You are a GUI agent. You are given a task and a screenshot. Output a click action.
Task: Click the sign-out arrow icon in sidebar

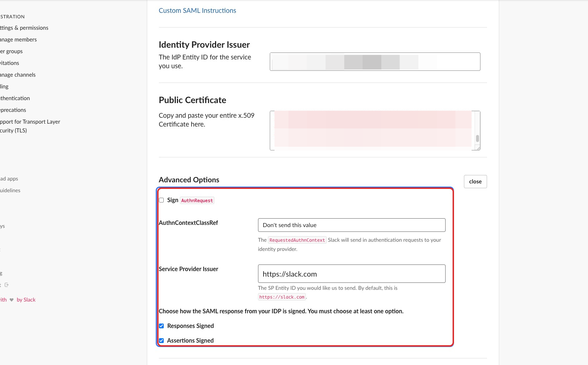(6, 285)
